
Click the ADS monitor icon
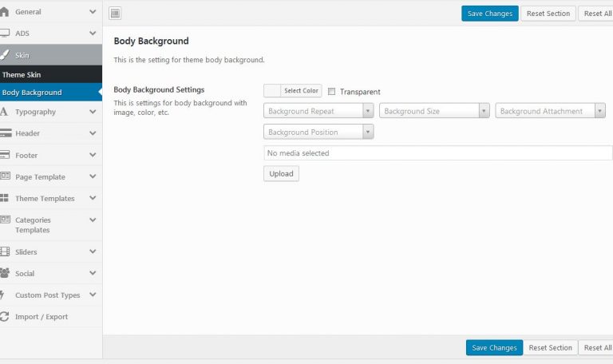coord(4,34)
